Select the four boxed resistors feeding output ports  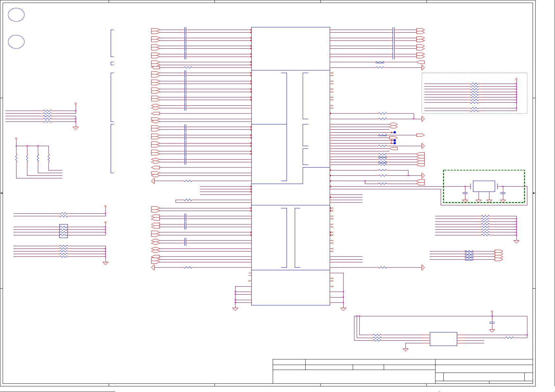469,255
